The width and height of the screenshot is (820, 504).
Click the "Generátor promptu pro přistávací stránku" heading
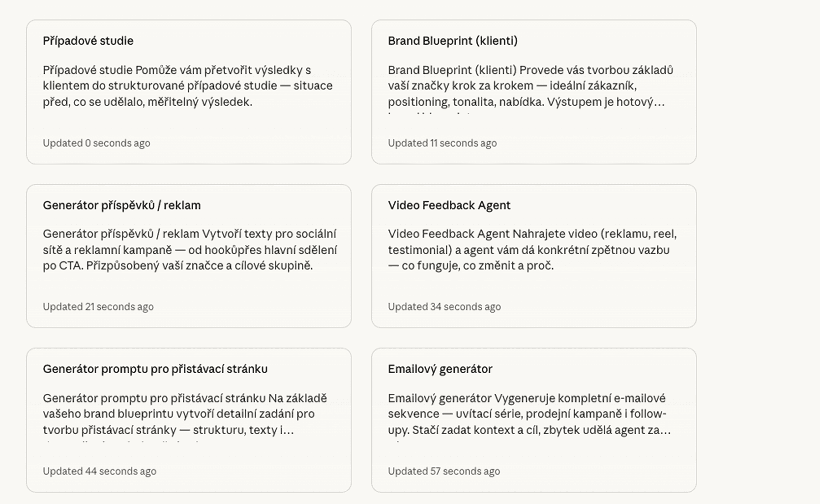[x=155, y=368]
